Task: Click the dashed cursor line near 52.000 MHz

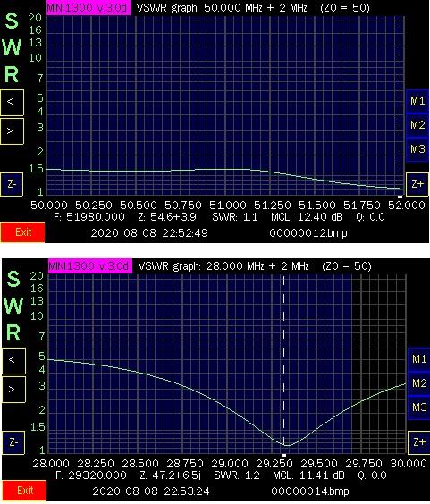Action: [x=400, y=106]
